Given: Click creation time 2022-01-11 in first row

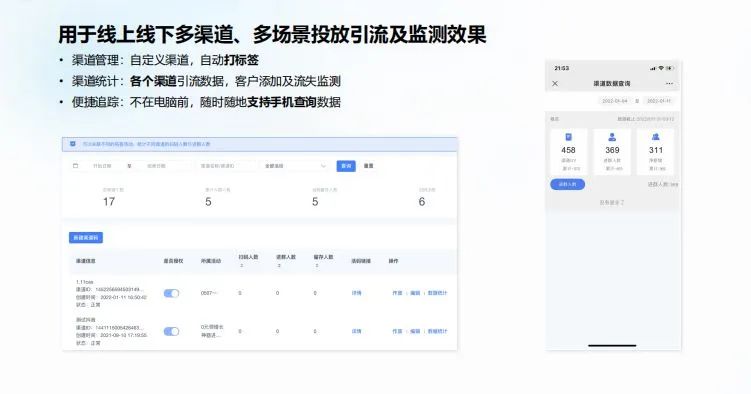Looking at the screenshot, I should (112, 297).
